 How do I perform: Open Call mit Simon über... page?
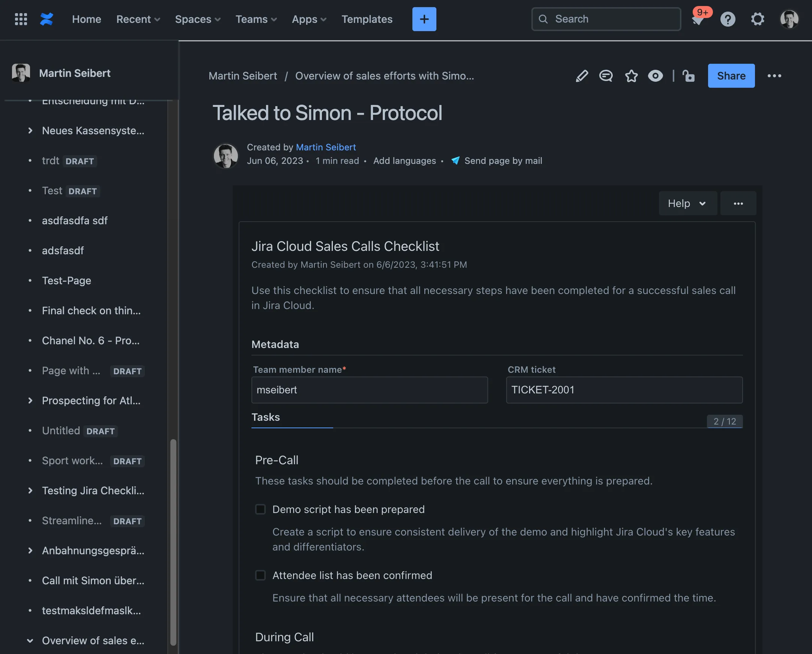[93, 580]
